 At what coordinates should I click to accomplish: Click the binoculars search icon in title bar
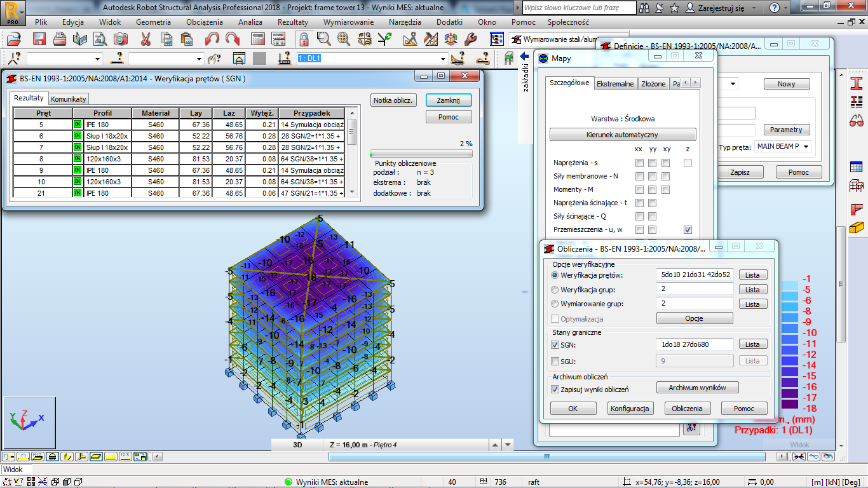[x=645, y=8]
